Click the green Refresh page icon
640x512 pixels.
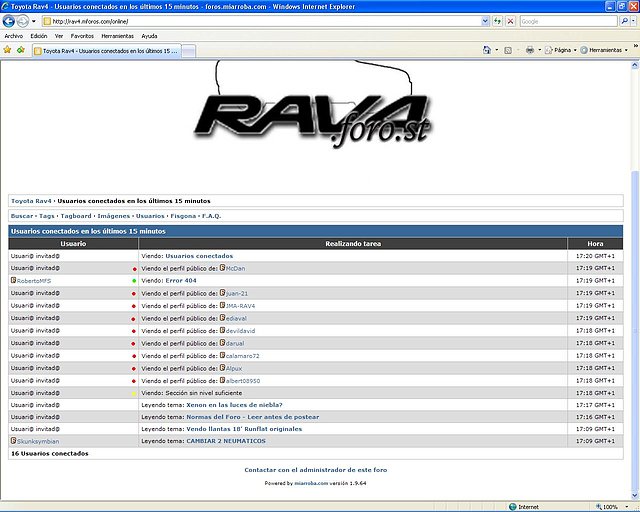click(x=497, y=21)
